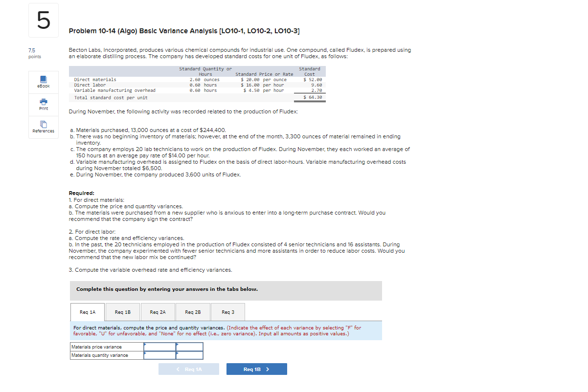
Task: Open the Req 2B tab
Action: [193, 312]
